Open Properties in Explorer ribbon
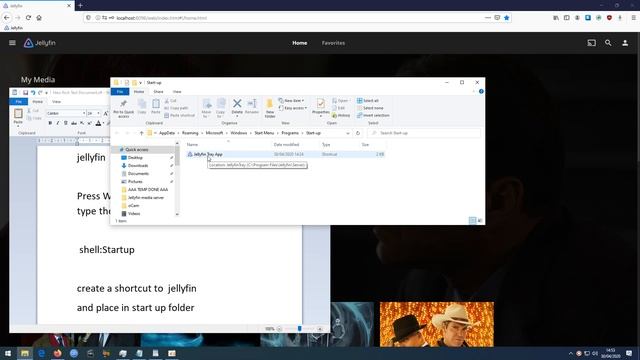The height and width of the screenshot is (360, 640). click(x=320, y=108)
